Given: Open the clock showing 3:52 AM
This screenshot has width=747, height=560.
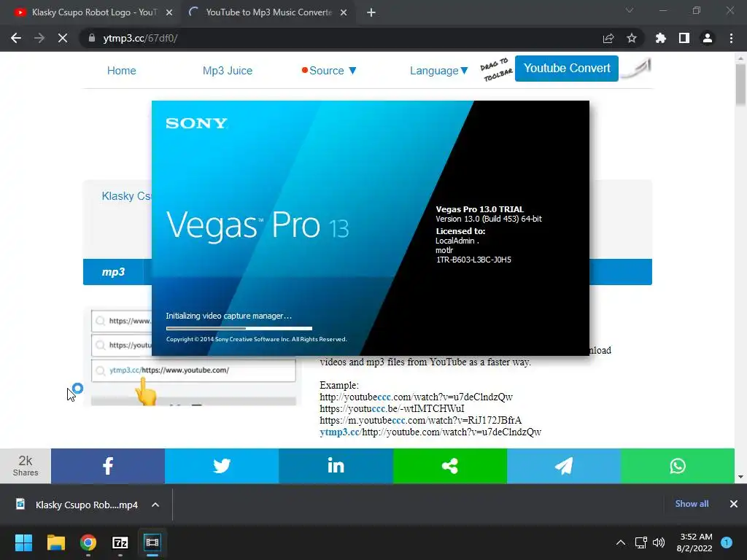Looking at the screenshot, I should click(x=694, y=542).
